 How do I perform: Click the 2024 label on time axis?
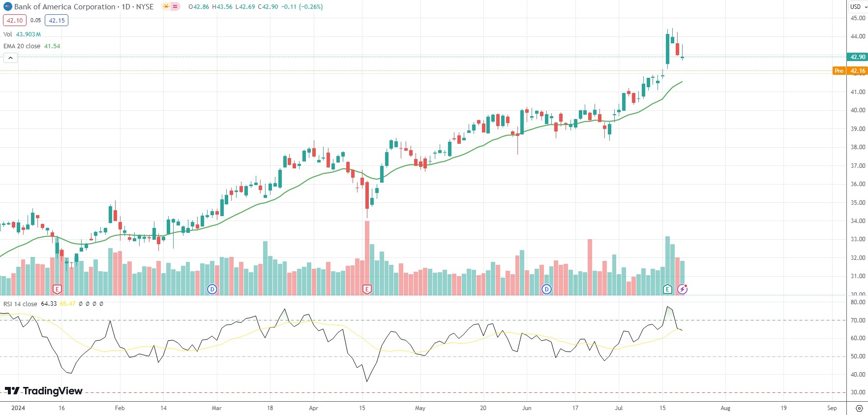click(18, 408)
